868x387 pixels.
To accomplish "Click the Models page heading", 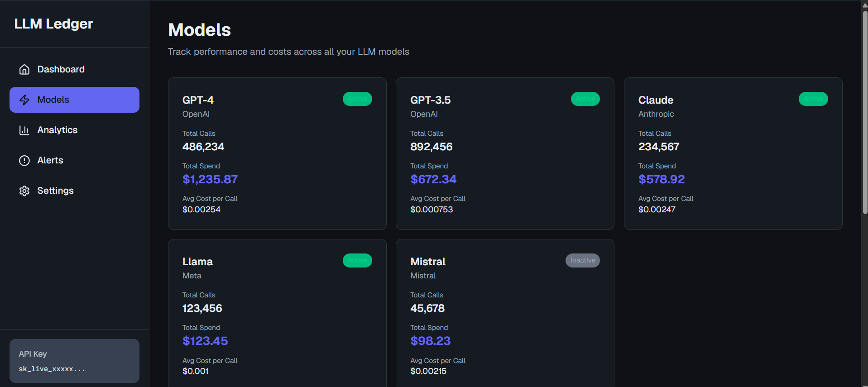I will click(200, 30).
